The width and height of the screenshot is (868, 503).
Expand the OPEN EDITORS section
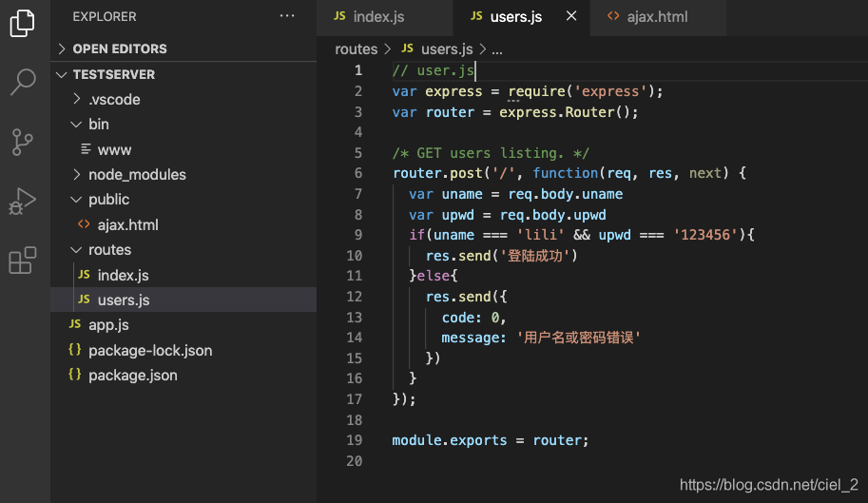[x=119, y=48]
